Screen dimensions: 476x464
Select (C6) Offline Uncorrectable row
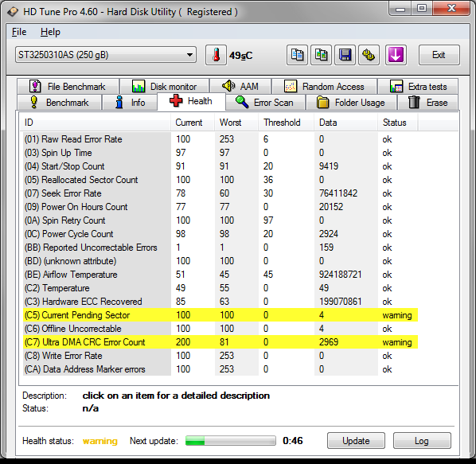click(220, 329)
